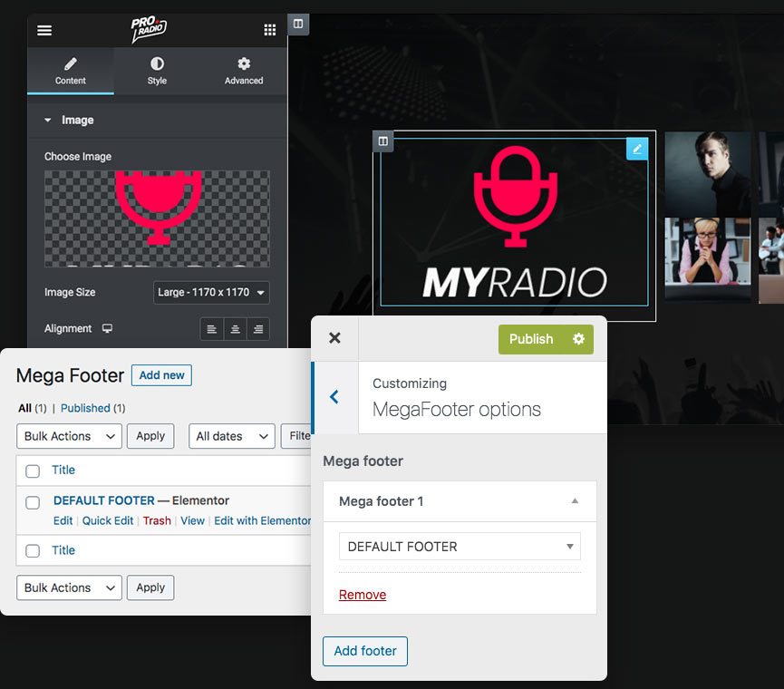
Task: Set image alignment to left
Action: coord(211,329)
